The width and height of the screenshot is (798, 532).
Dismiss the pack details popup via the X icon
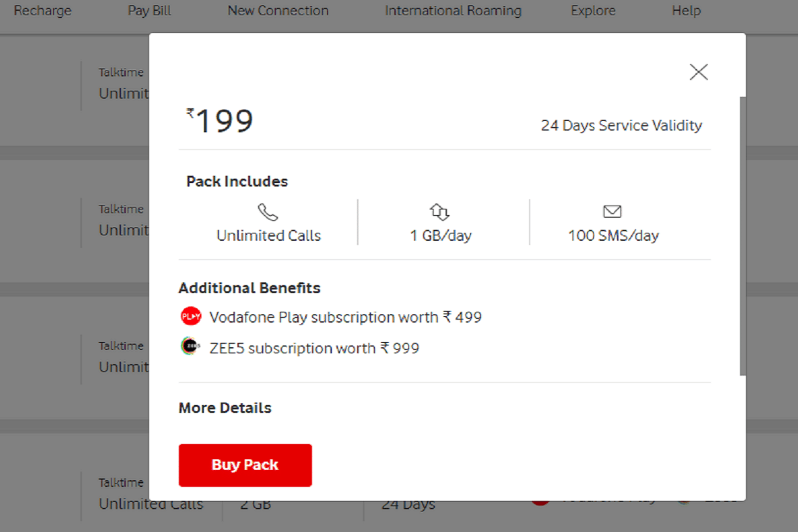tap(698, 72)
